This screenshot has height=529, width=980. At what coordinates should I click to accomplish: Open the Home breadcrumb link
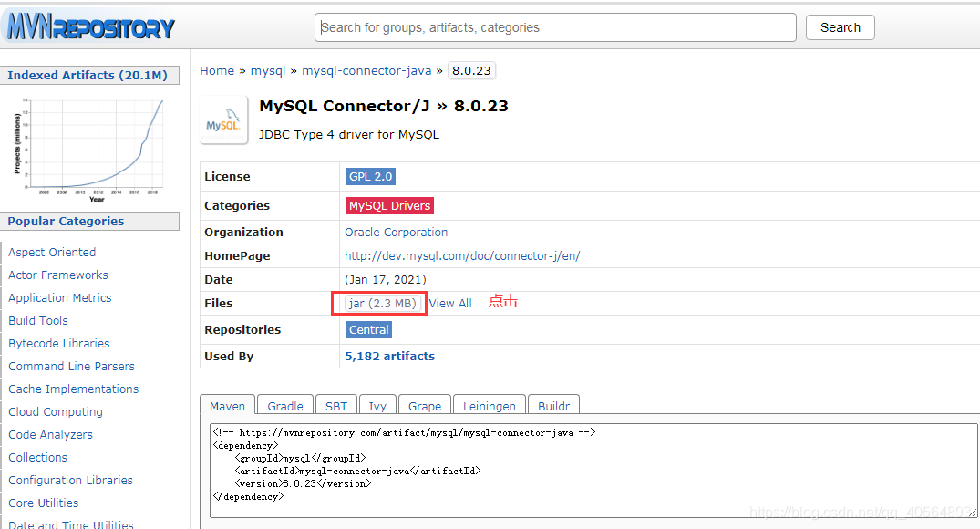point(217,70)
